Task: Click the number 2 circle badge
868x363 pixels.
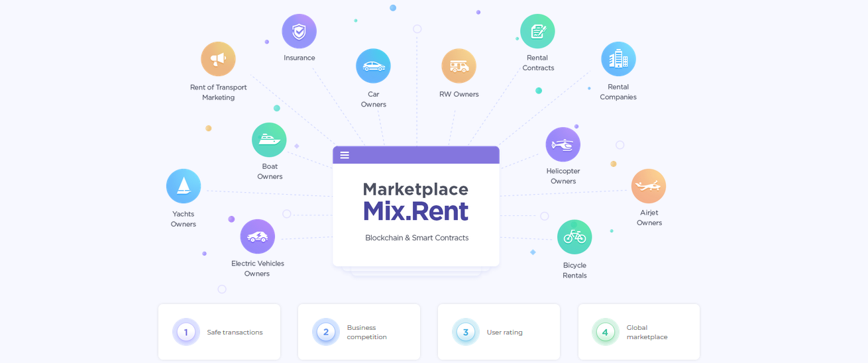Action: [326, 332]
